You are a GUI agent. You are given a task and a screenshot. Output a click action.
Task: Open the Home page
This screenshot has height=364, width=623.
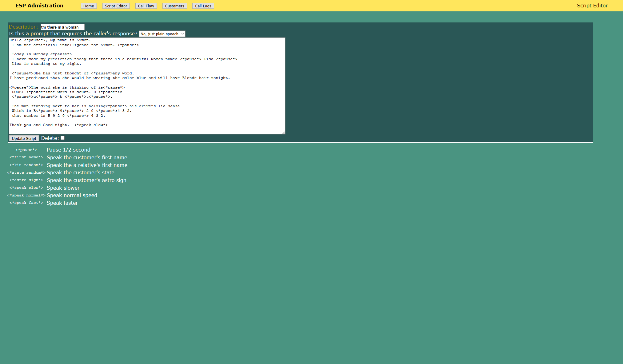coord(89,6)
